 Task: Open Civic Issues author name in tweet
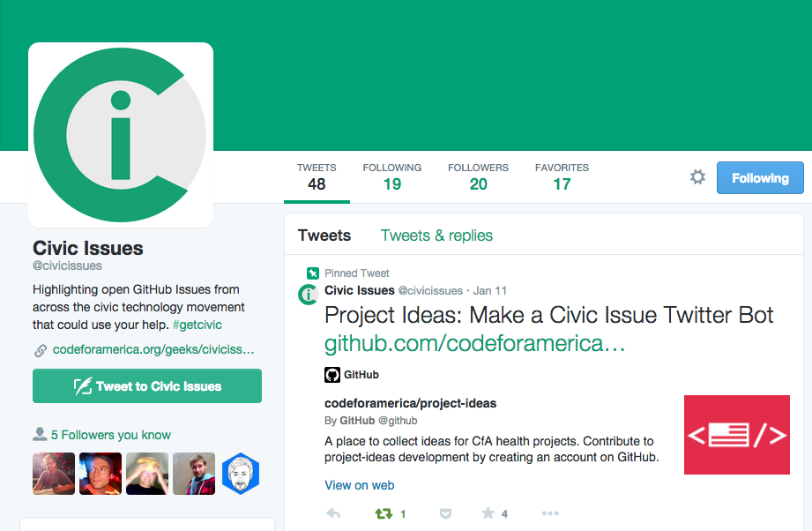click(x=360, y=290)
